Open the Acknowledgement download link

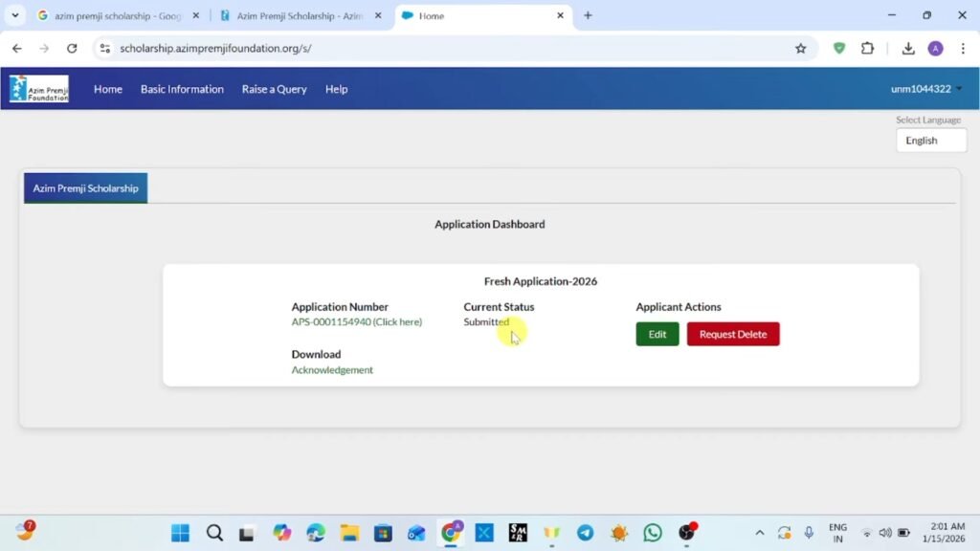[332, 369]
